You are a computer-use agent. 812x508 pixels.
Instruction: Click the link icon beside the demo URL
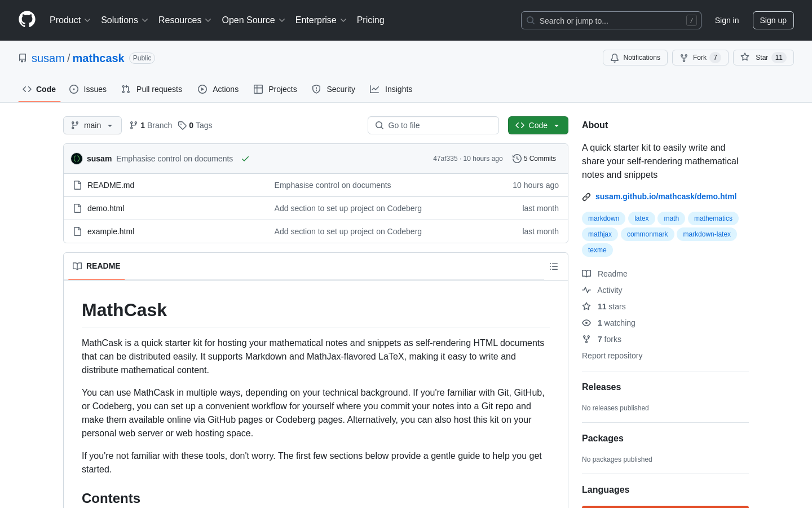[586, 197]
